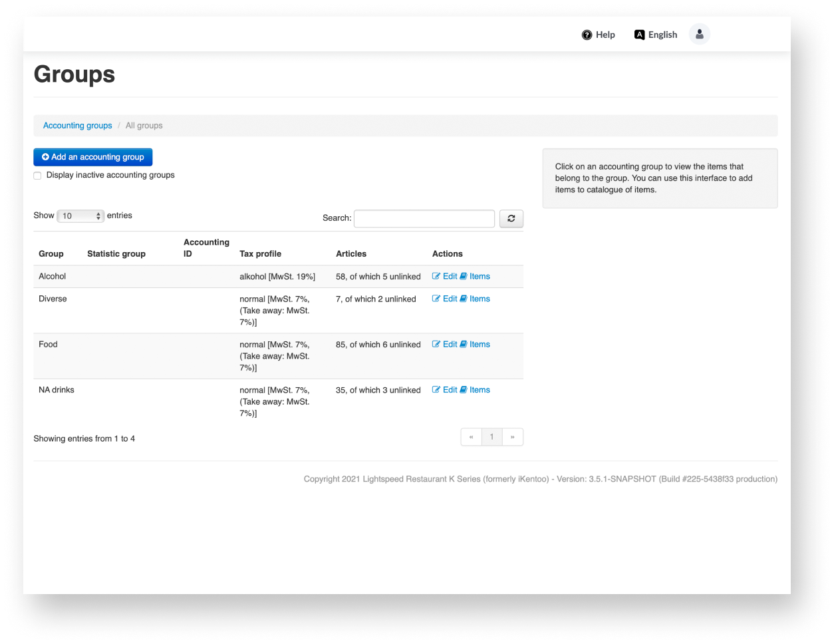The width and height of the screenshot is (834, 644).
Task: Click the Food group name cell
Action: [48, 344]
